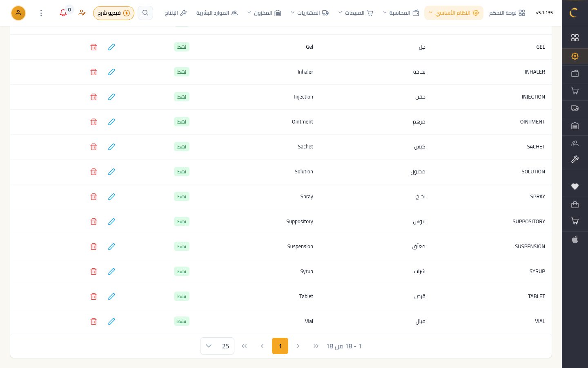Edit the SUPPOSITORY row
This screenshot has height=368, width=588.
(x=111, y=222)
